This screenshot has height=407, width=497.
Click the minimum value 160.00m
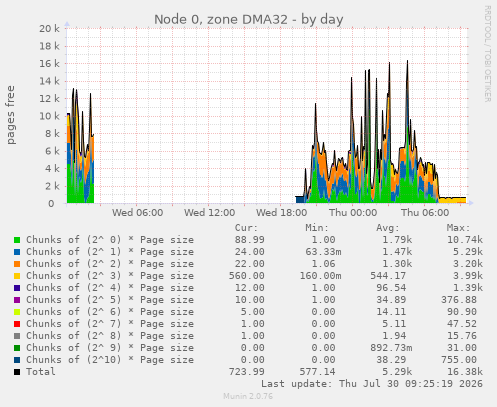pos(320,276)
